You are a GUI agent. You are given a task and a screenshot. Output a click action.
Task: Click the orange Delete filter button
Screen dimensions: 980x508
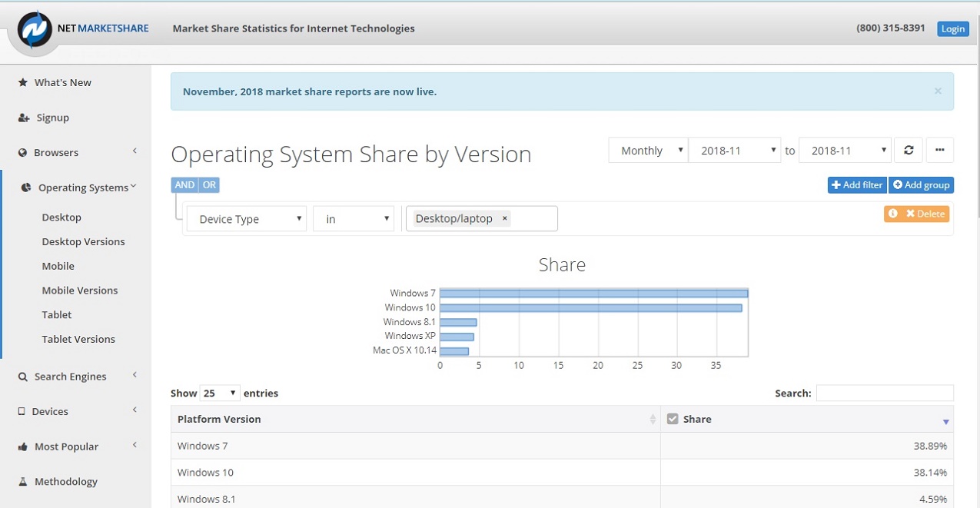pyautogui.click(x=925, y=214)
